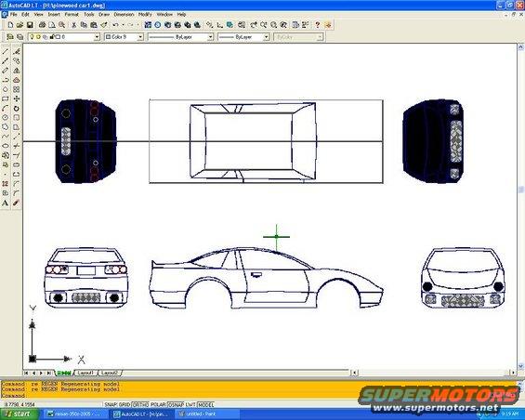
Task: Switch to the Layout2 tab
Action: click(109, 373)
